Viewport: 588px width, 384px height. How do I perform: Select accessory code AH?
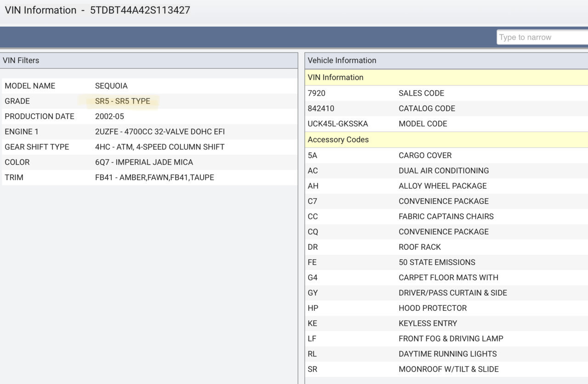[313, 185]
